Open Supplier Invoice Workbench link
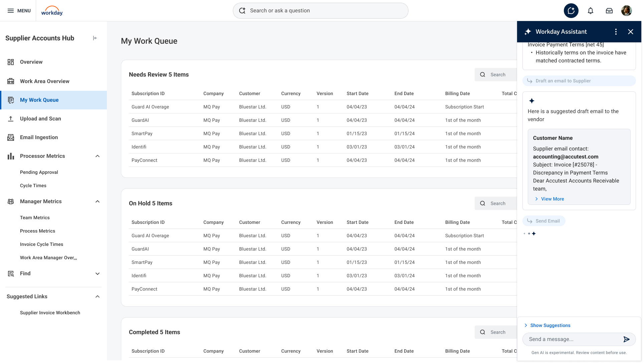The image size is (644, 364). (50, 313)
